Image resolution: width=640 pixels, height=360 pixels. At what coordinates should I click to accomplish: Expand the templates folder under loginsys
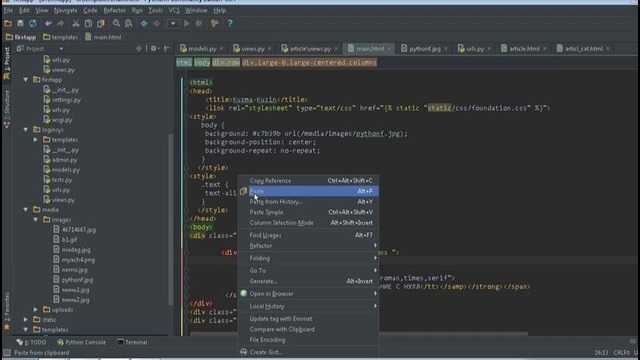(x=36, y=140)
